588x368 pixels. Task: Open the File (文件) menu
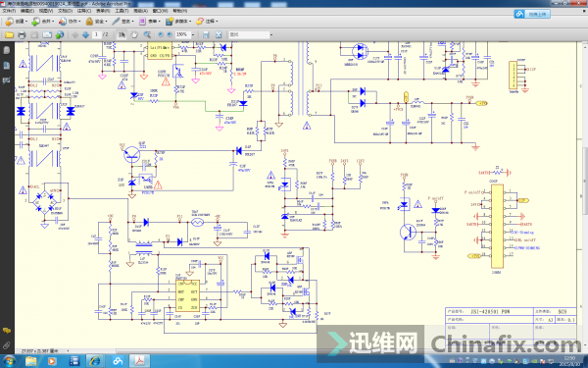[9, 11]
